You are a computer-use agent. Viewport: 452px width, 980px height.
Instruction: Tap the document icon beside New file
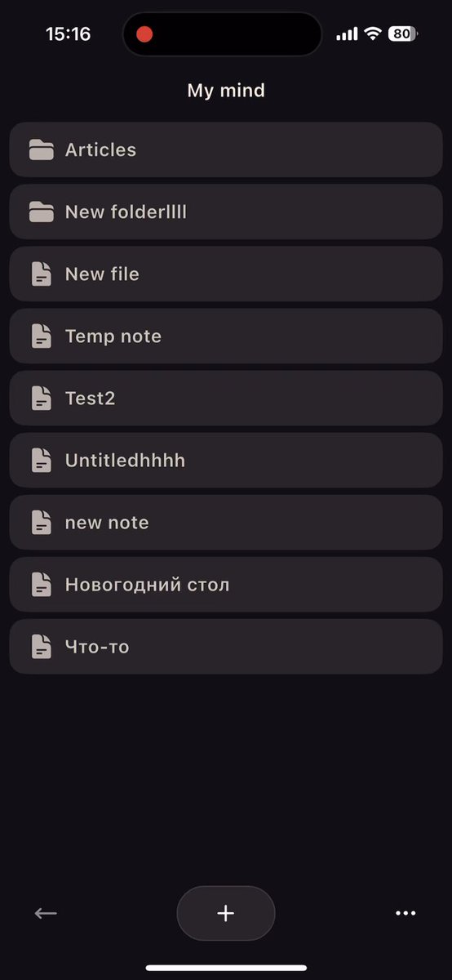click(x=41, y=274)
